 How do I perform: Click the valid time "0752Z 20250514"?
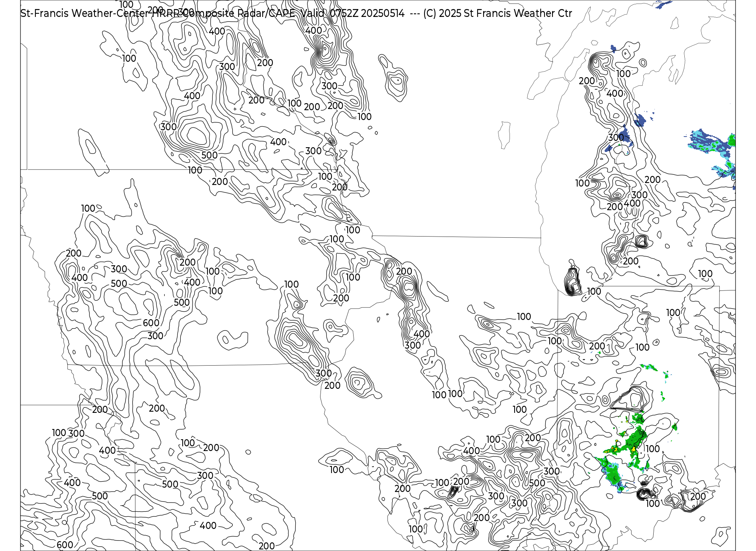pos(367,13)
